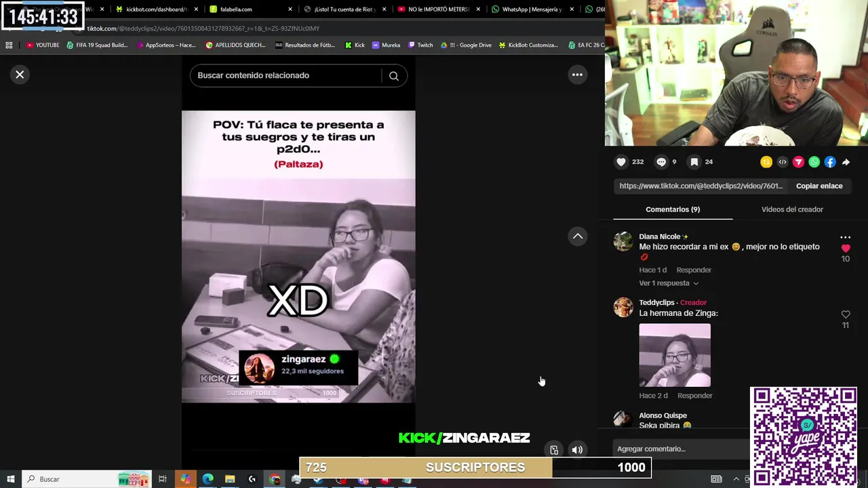Open Twitch bookmark
Image resolution: width=868 pixels, height=488 pixels.
click(x=420, y=45)
